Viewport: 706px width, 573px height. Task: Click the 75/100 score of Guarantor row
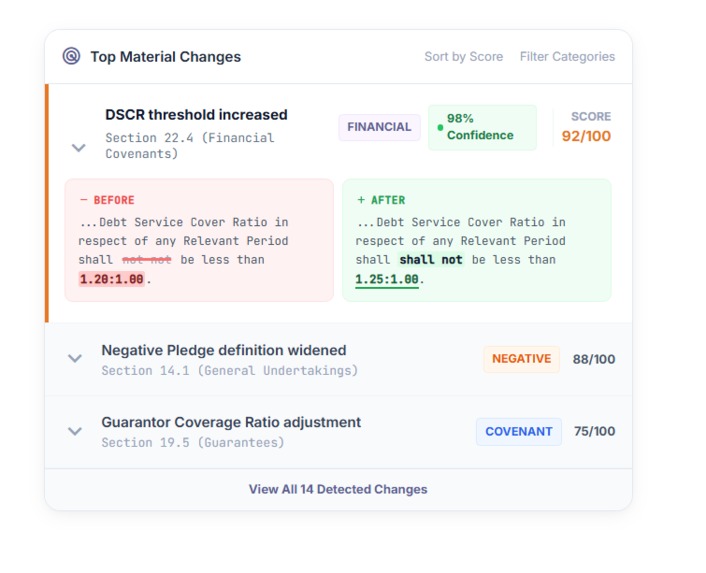(x=594, y=432)
